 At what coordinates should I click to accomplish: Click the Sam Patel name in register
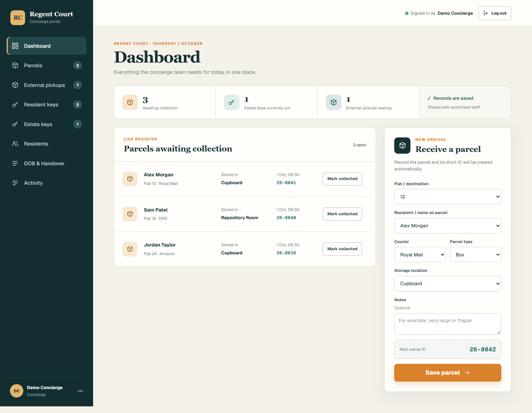(156, 210)
